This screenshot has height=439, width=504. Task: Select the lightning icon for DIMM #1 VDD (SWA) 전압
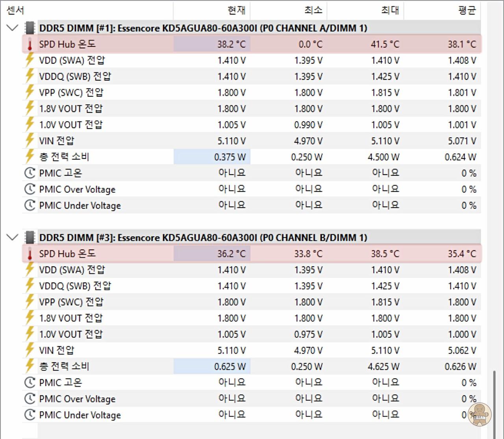30,60
